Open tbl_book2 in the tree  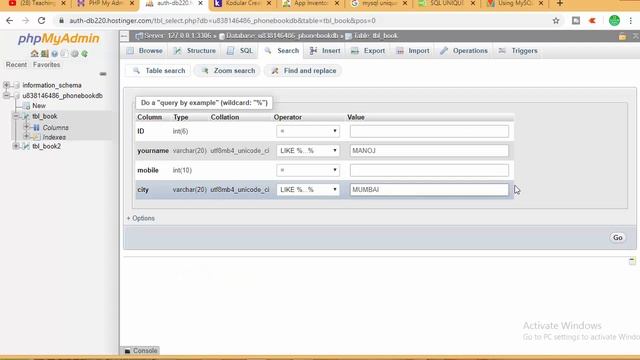[47, 146]
